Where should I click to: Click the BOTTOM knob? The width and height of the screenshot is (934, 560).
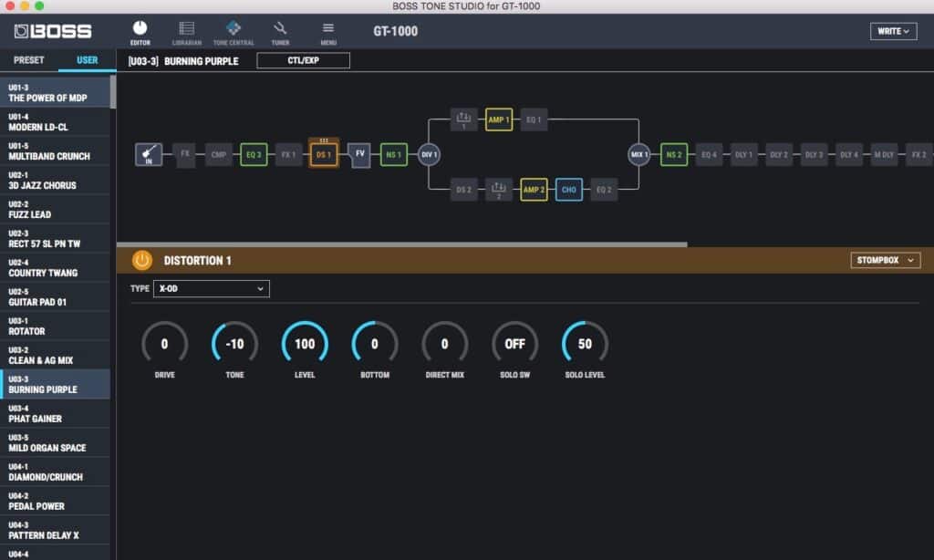pyautogui.click(x=375, y=344)
